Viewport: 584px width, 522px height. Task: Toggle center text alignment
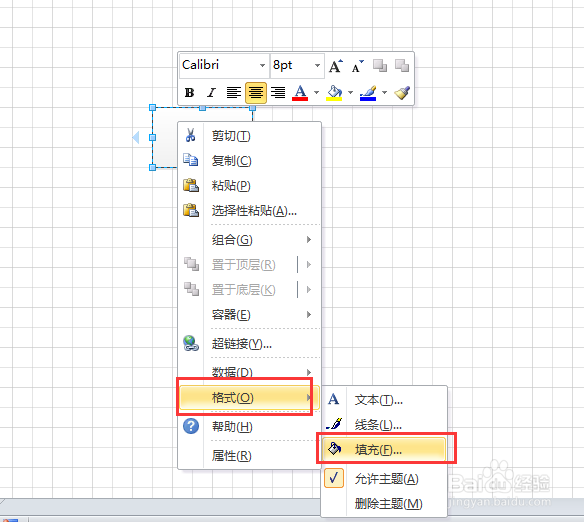(256, 92)
